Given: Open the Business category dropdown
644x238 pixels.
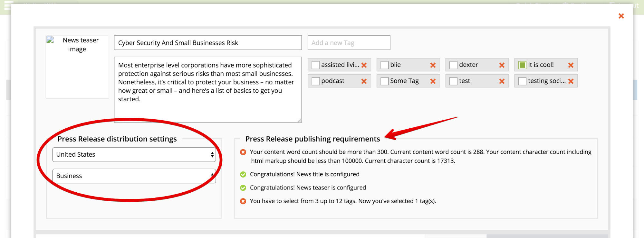Looking at the screenshot, I should point(134,176).
